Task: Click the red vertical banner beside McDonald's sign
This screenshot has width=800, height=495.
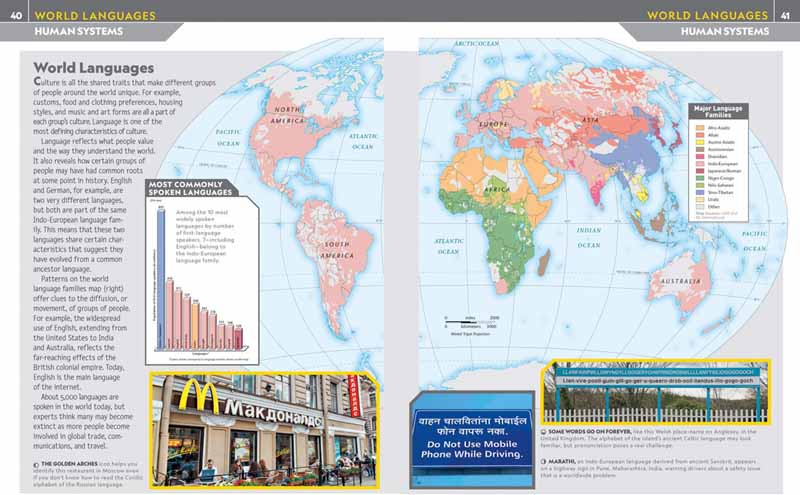Action: [353, 396]
